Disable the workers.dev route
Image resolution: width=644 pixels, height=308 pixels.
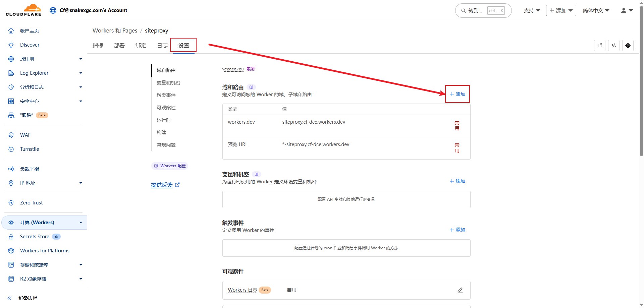click(x=457, y=126)
